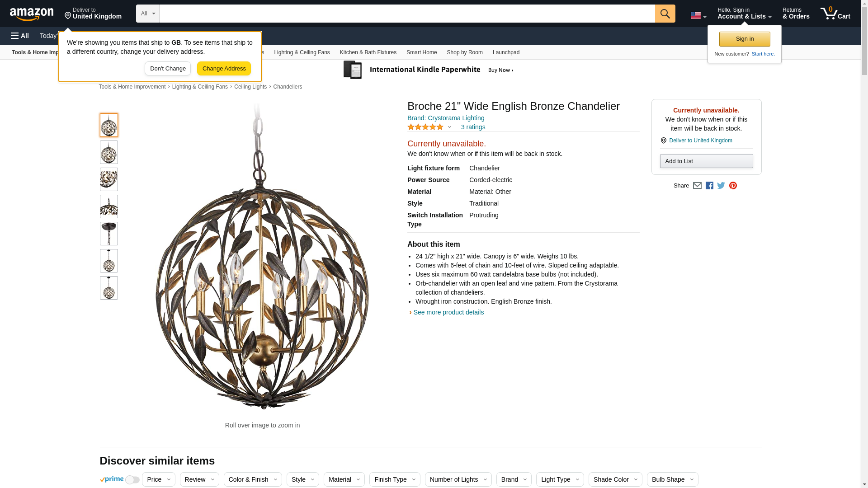This screenshot has width=868, height=488.
Task: Click the Amazon logo
Action: [x=32, y=14]
